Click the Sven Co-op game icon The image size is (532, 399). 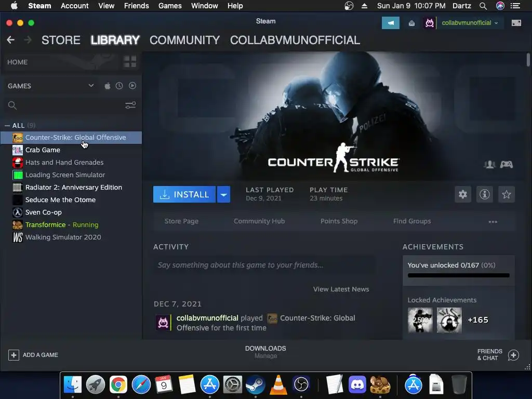(x=18, y=212)
